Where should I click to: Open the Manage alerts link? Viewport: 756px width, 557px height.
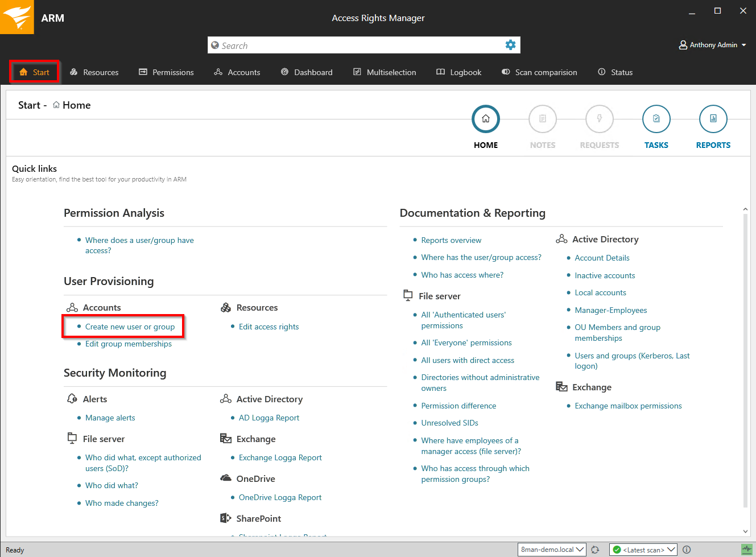pos(110,418)
